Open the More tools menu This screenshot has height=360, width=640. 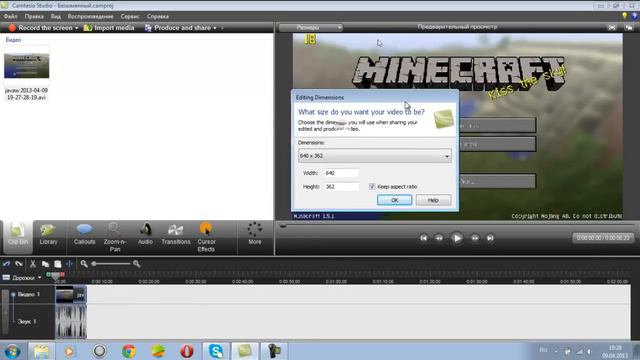[x=255, y=234]
